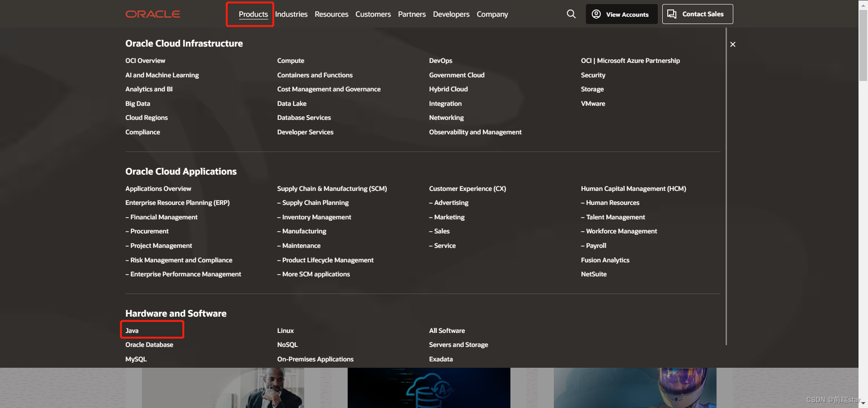868x408 pixels.
Task: Open the Partners menu
Action: [412, 14]
